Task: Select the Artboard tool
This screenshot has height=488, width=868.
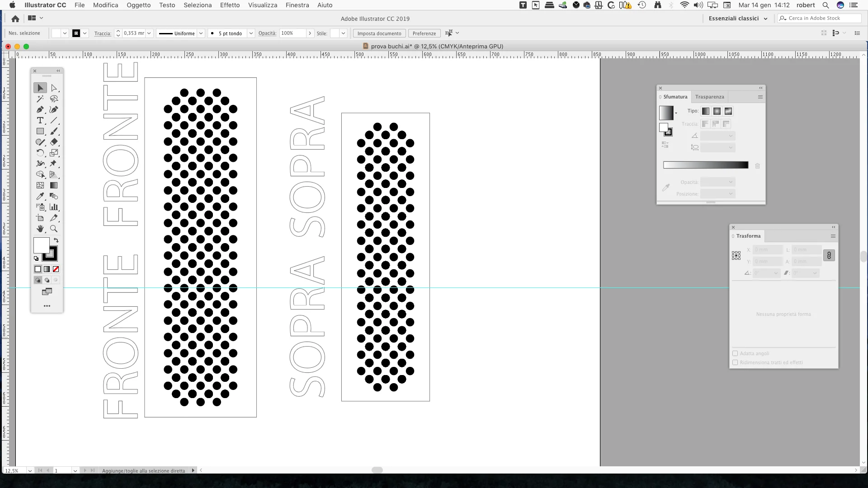Action: pyautogui.click(x=40, y=218)
